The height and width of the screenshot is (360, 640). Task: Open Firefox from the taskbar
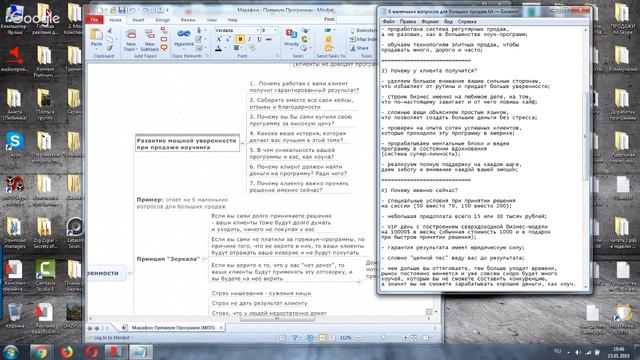[66, 352]
